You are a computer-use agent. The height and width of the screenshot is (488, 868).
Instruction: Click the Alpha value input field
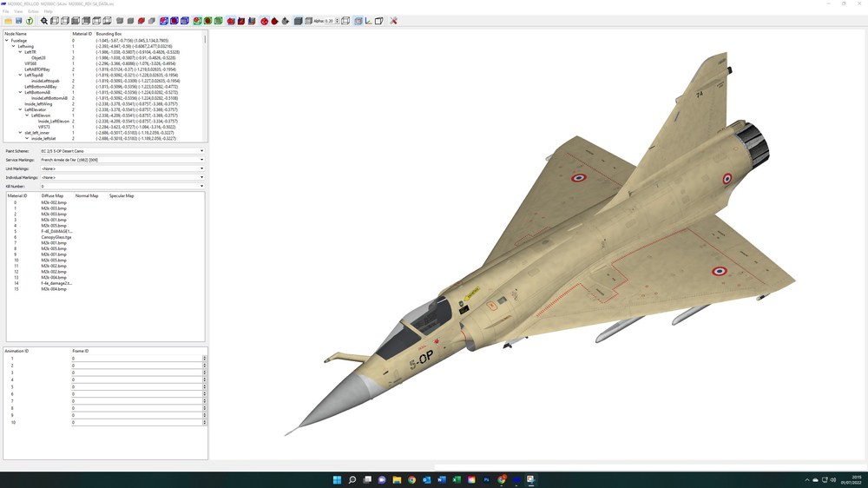pos(329,21)
